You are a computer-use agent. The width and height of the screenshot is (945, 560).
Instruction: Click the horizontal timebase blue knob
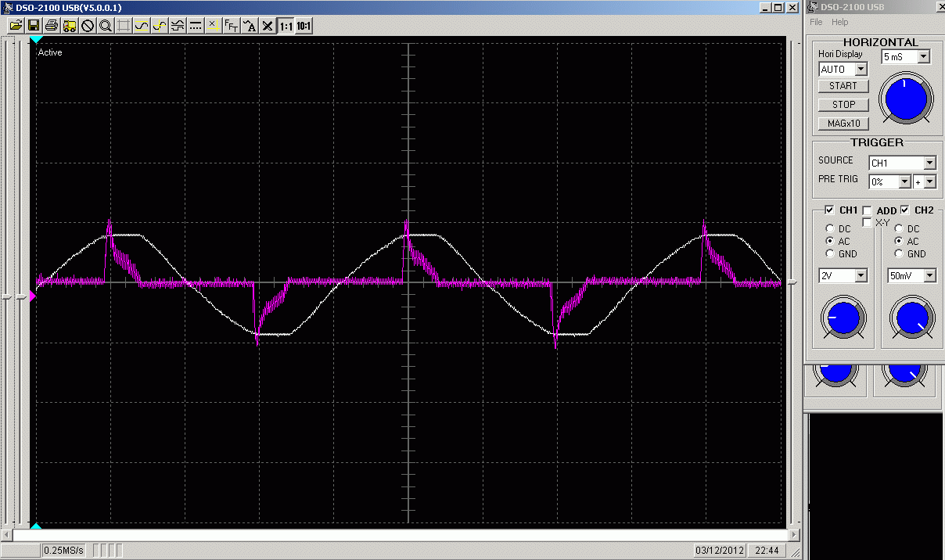pyautogui.click(x=906, y=99)
